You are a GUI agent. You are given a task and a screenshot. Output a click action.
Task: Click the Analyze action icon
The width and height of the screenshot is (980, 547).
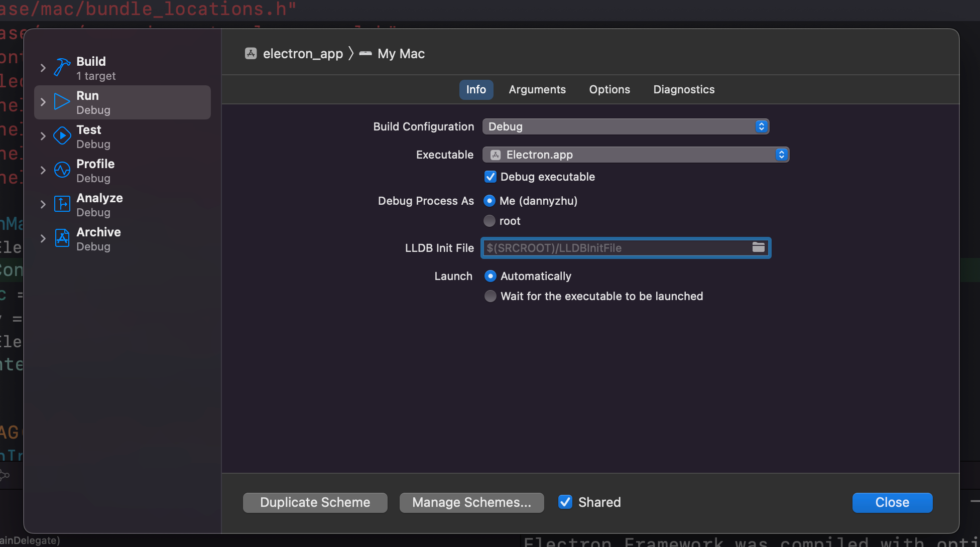coord(62,204)
